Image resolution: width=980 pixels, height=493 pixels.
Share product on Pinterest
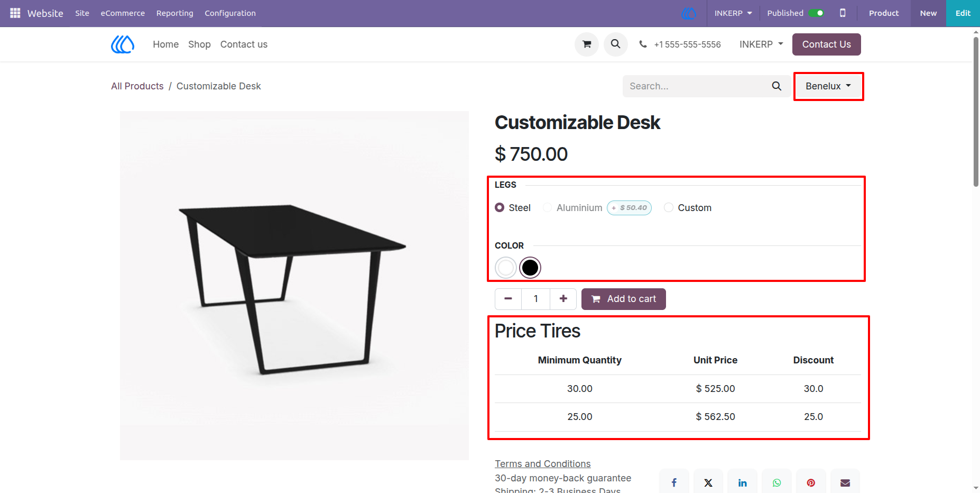coord(811,482)
